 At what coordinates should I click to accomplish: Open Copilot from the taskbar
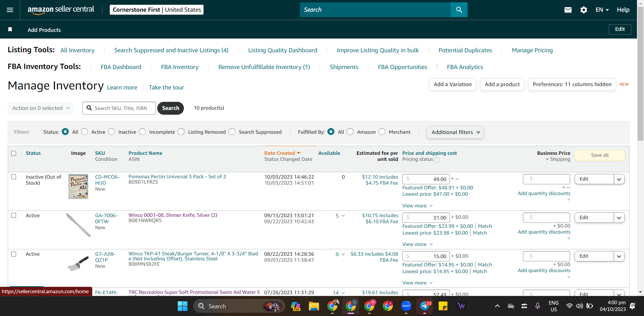(296, 306)
